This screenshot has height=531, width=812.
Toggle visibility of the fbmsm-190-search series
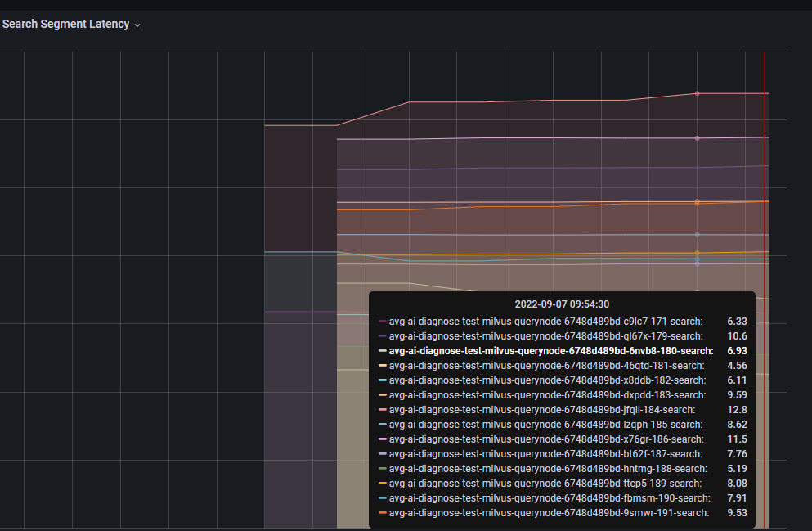[x=546, y=497]
